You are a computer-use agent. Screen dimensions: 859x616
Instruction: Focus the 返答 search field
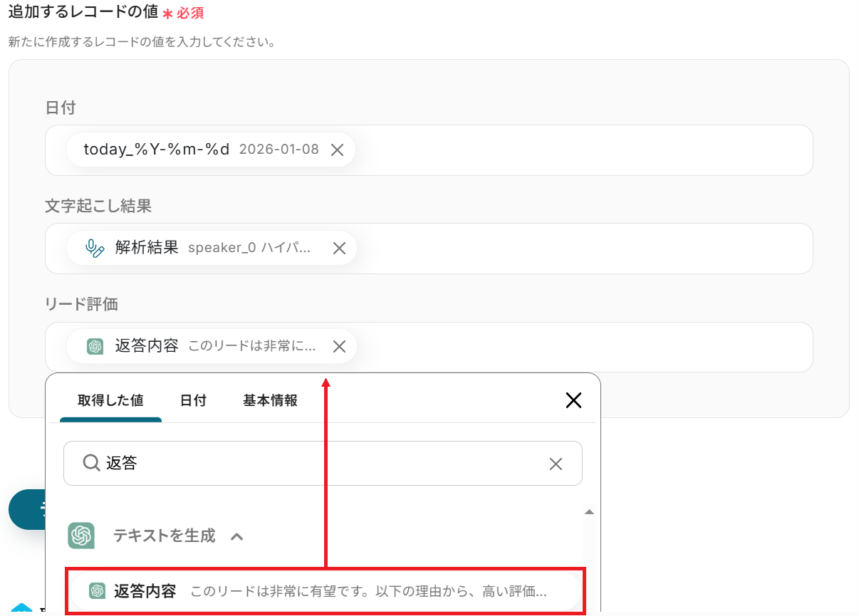pos(323,464)
